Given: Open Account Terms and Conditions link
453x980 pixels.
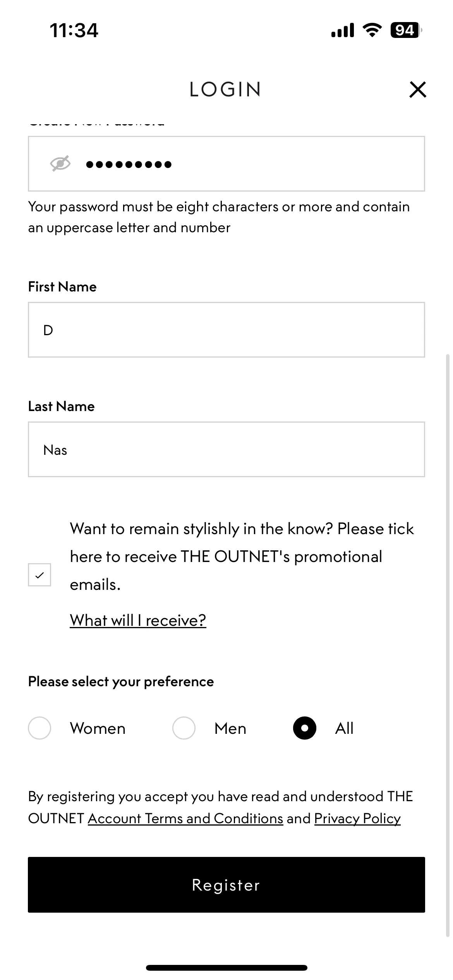Looking at the screenshot, I should (185, 819).
